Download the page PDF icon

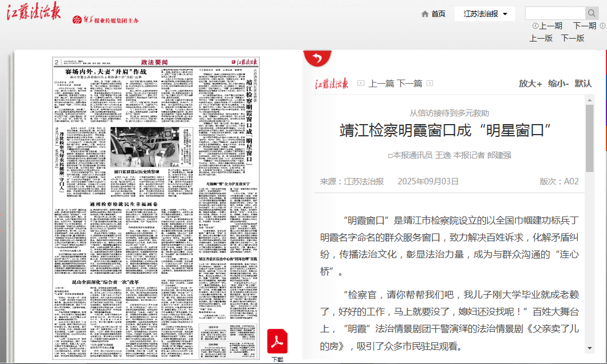click(x=277, y=342)
